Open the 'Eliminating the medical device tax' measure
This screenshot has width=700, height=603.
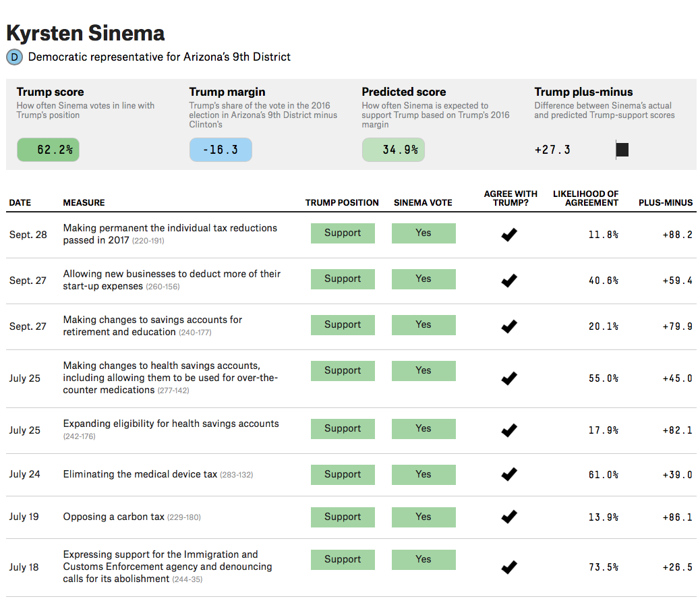click(x=140, y=474)
